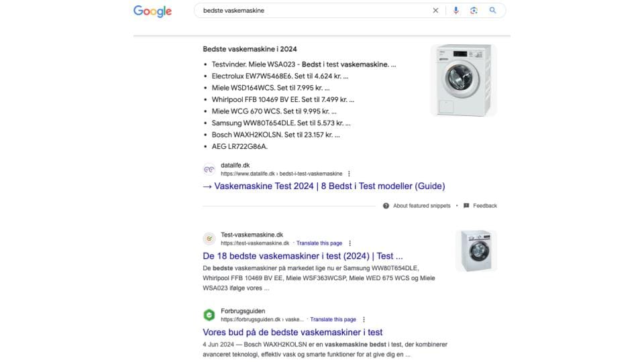The image size is (644, 362).
Task: Click the Forbrugsguiden green hexagon favicon
Action: (209, 315)
